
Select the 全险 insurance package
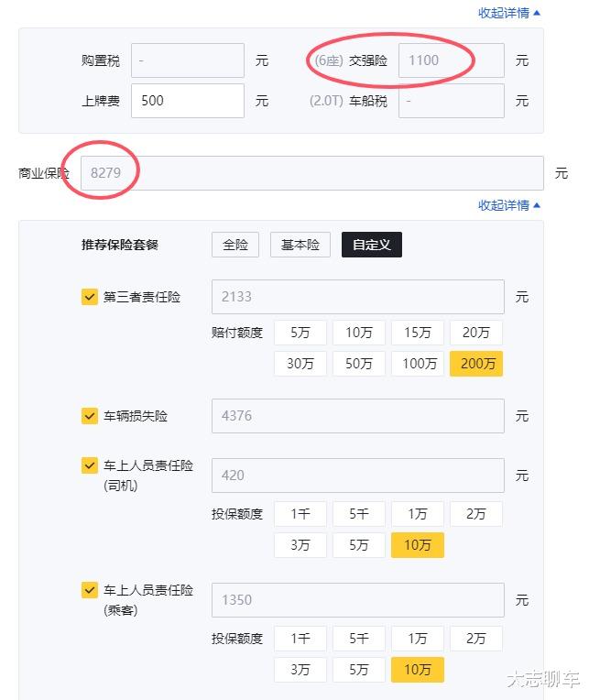pyautogui.click(x=235, y=245)
